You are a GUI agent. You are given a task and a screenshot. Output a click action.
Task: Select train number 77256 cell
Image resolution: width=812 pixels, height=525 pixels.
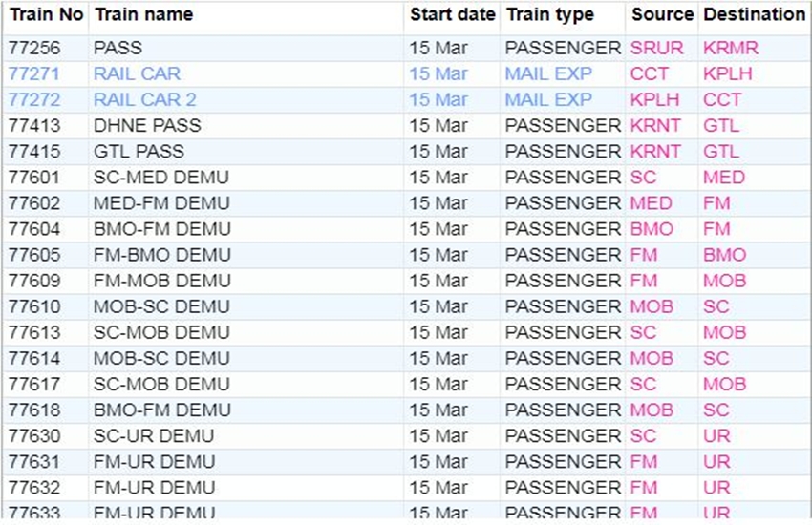click(33, 49)
